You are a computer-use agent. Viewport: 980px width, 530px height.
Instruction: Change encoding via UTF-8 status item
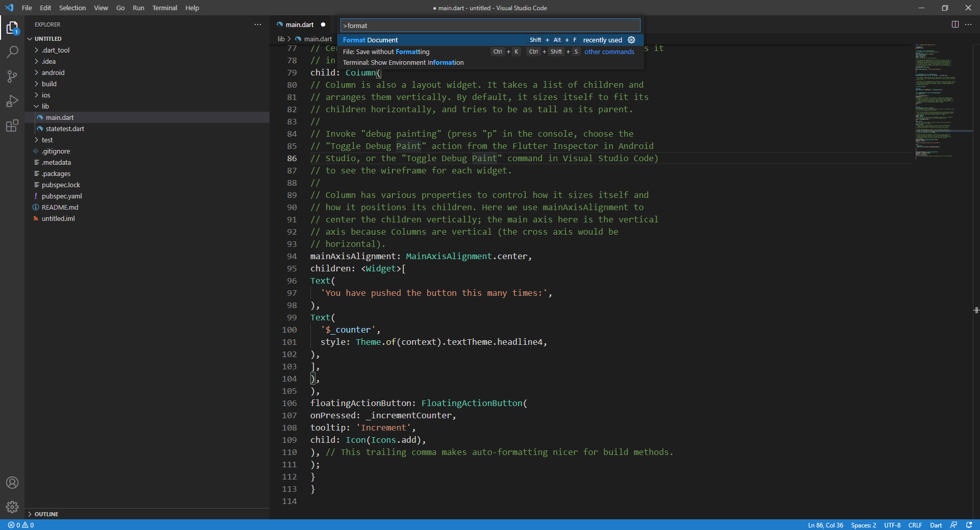892,525
